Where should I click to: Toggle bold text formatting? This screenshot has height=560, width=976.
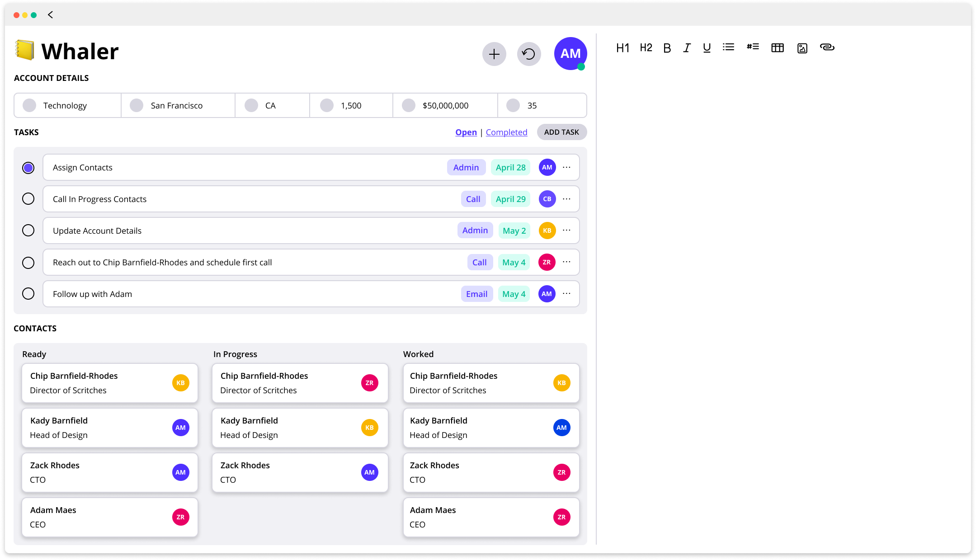tap(667, 47)
